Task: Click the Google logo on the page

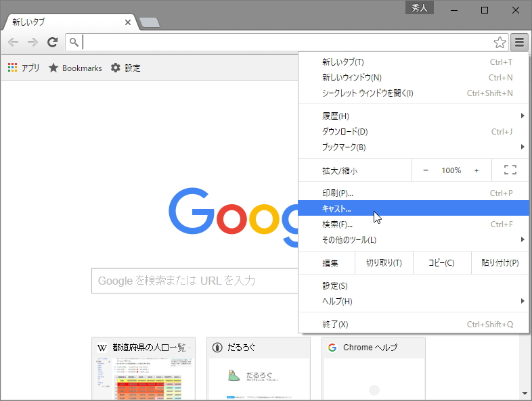Action: (x=234, y=217)
